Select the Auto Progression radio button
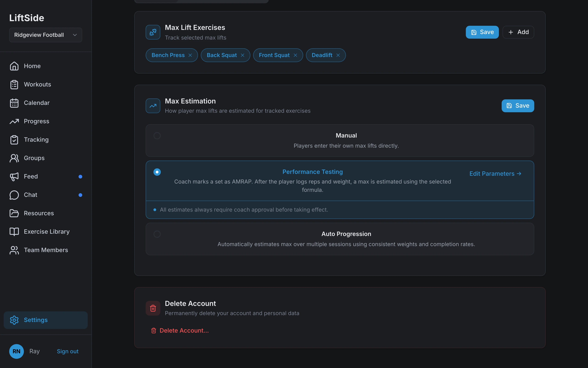588x368 pixels. click(x=157, y=234)
